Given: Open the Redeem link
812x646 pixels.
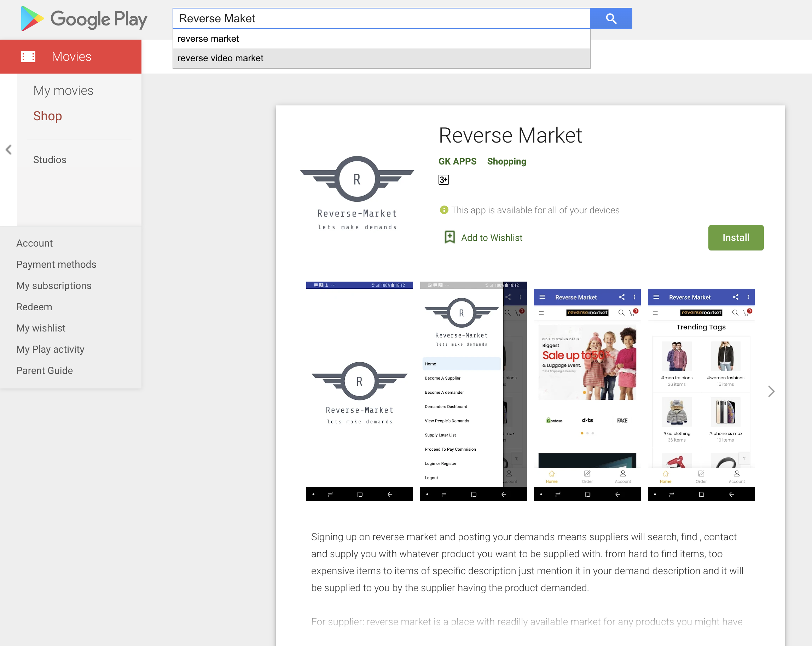Looking at the screenshot, I should (34, 307).
